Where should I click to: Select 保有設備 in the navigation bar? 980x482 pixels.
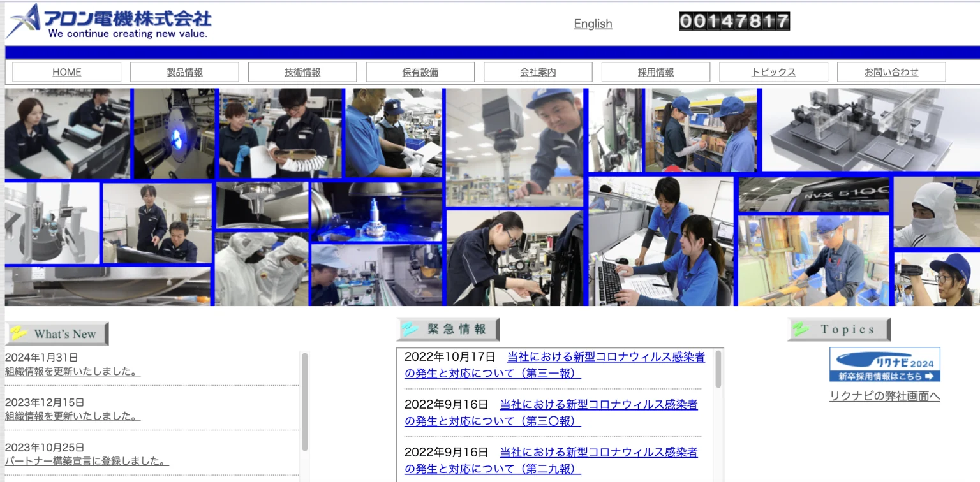pyautogui.click(x=420, y=72)
